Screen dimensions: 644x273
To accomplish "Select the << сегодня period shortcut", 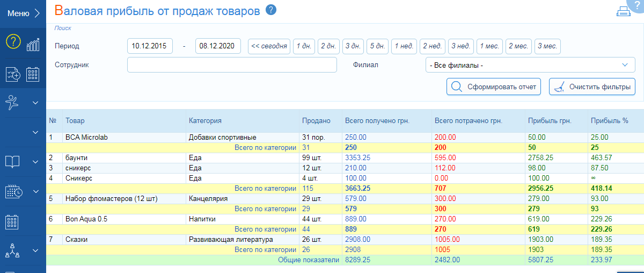I will click(269, 46).
